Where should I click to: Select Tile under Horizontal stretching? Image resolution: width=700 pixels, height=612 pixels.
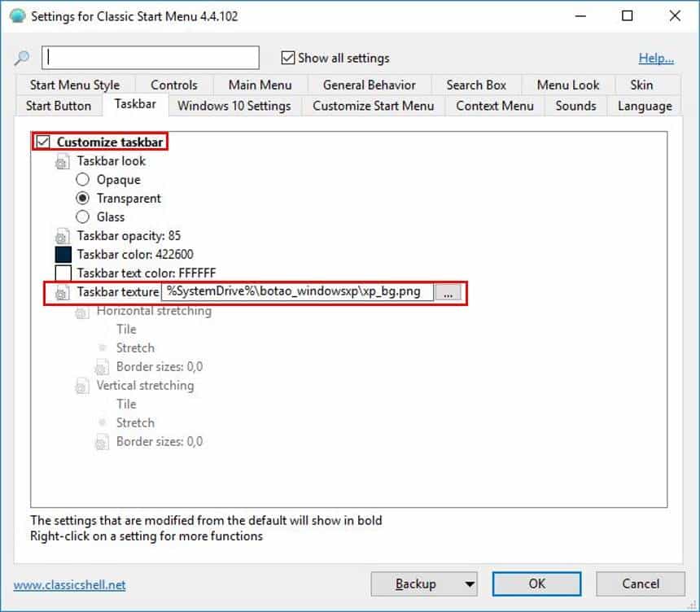click(x=126, y=329)
